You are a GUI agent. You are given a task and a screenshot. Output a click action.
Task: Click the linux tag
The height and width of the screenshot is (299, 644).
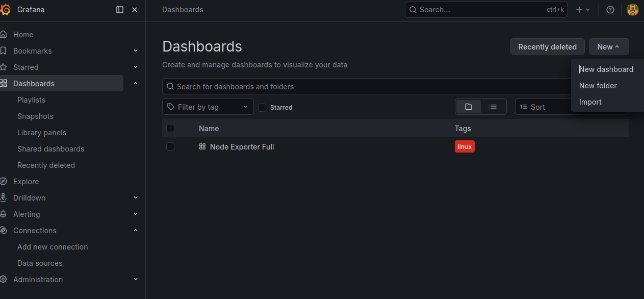pos(465,146)
